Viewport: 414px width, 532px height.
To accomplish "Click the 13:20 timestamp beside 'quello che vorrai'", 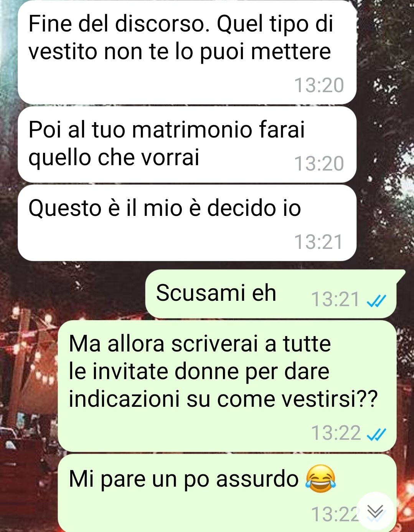I will (x=319, y=164).
